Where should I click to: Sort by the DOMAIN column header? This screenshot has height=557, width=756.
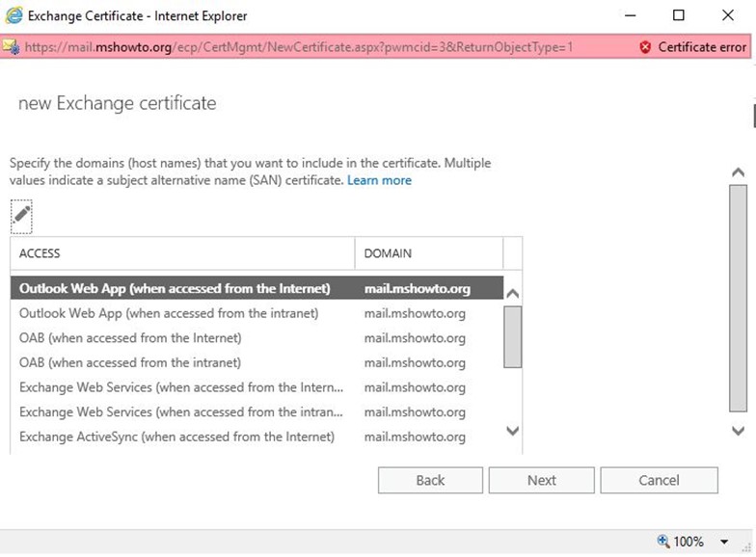[428, 252]
